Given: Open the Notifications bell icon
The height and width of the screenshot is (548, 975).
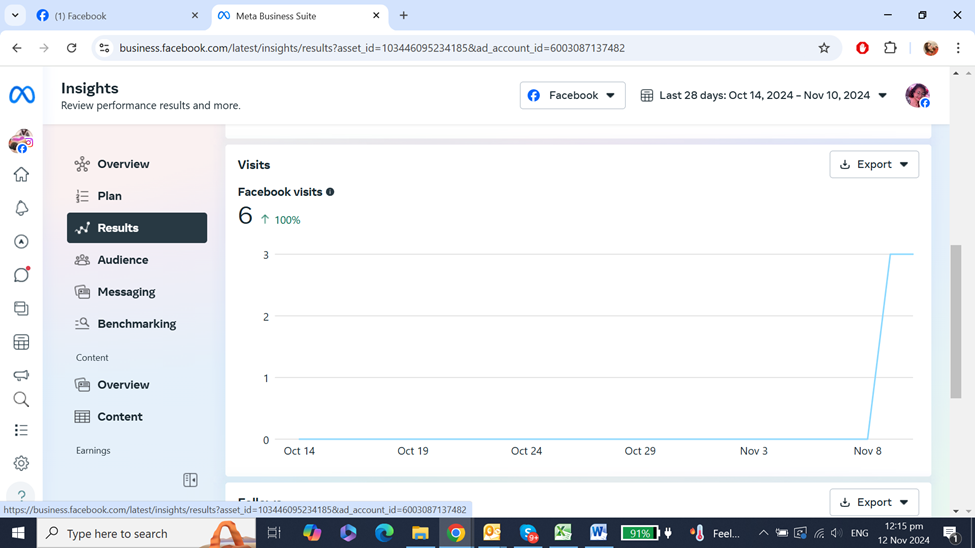Looking at the screenshot, I should click(x=21, y=208).
